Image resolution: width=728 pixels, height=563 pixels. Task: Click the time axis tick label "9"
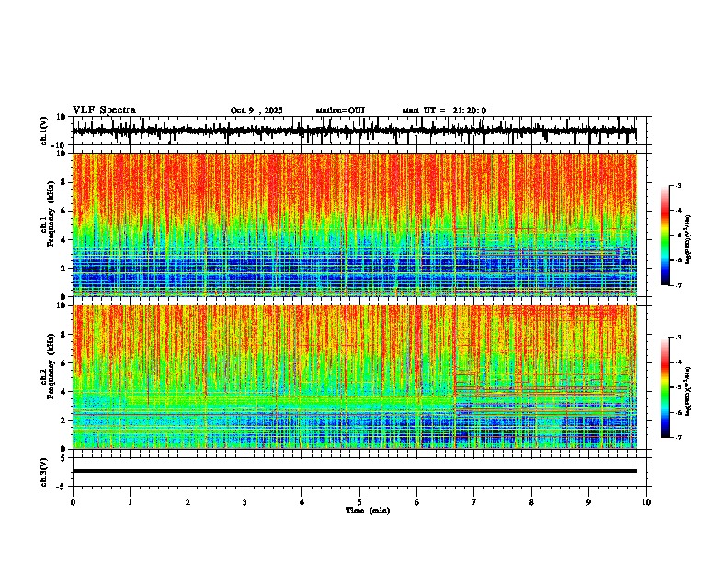pyautogui.click(x=588, y=502)
